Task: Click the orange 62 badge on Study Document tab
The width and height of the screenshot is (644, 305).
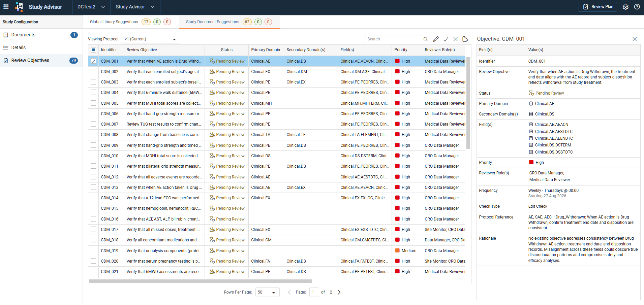Action: point(247,22)
